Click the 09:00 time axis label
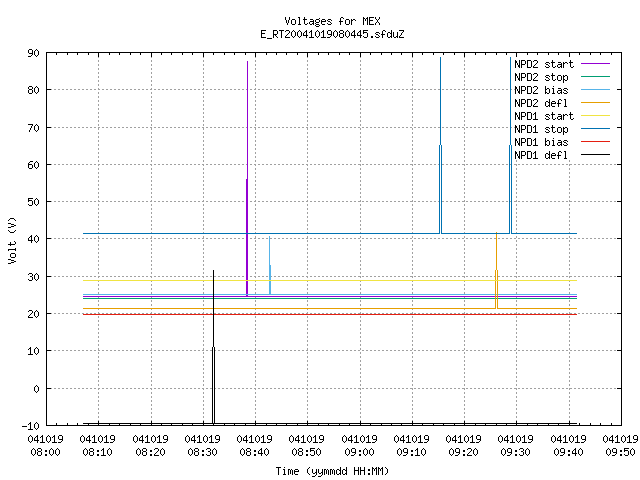 tap(359, 453)
